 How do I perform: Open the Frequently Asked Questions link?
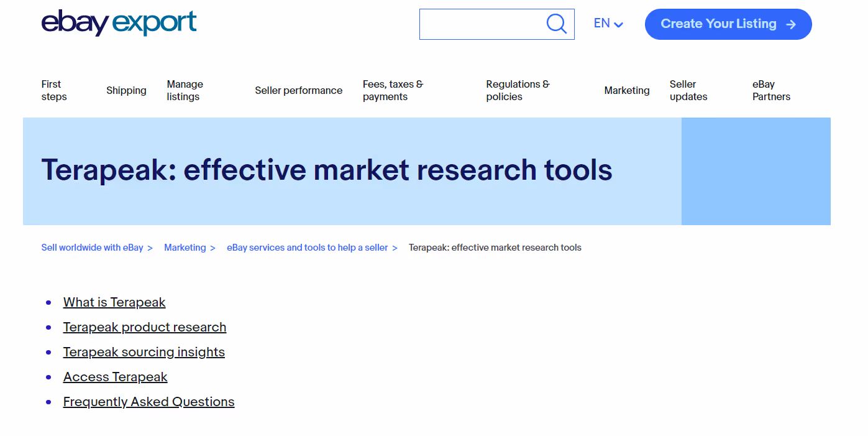point(148,401)
